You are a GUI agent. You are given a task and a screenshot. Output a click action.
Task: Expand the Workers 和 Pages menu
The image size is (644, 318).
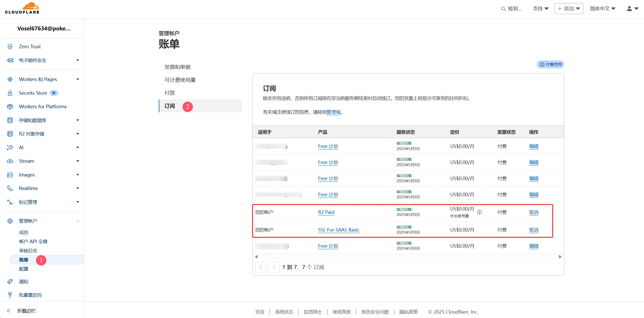point(77,79)
